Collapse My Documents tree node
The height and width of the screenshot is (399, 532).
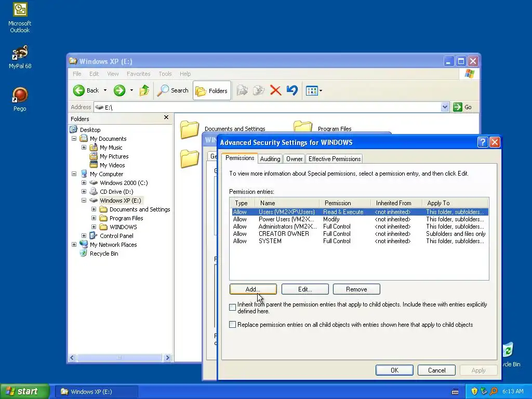(74, 139)
